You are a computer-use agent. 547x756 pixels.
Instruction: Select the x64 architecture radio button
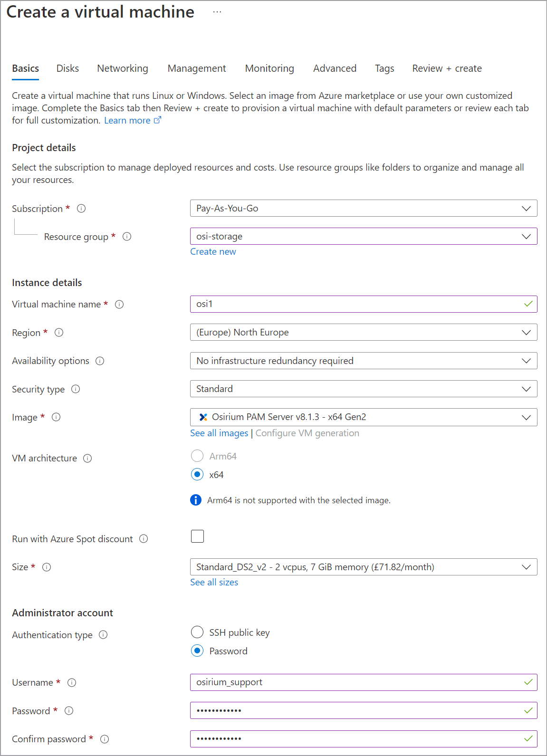197,475
